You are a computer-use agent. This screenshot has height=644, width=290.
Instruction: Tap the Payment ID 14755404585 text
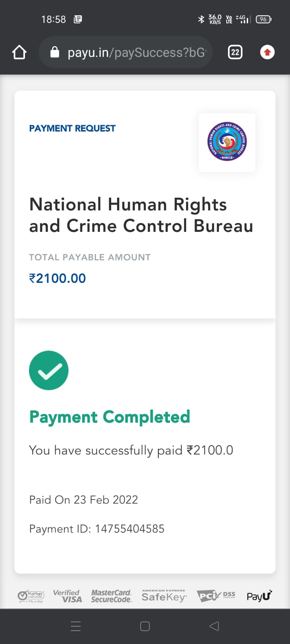(97, 529)
